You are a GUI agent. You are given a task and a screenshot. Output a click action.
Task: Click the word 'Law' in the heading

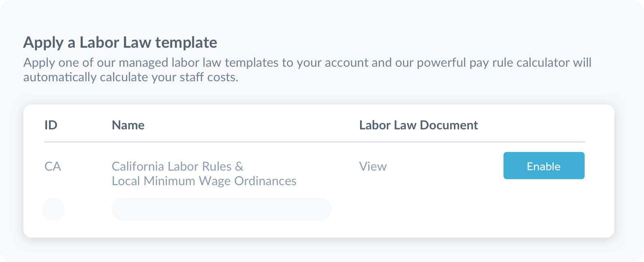coord(137,42)
